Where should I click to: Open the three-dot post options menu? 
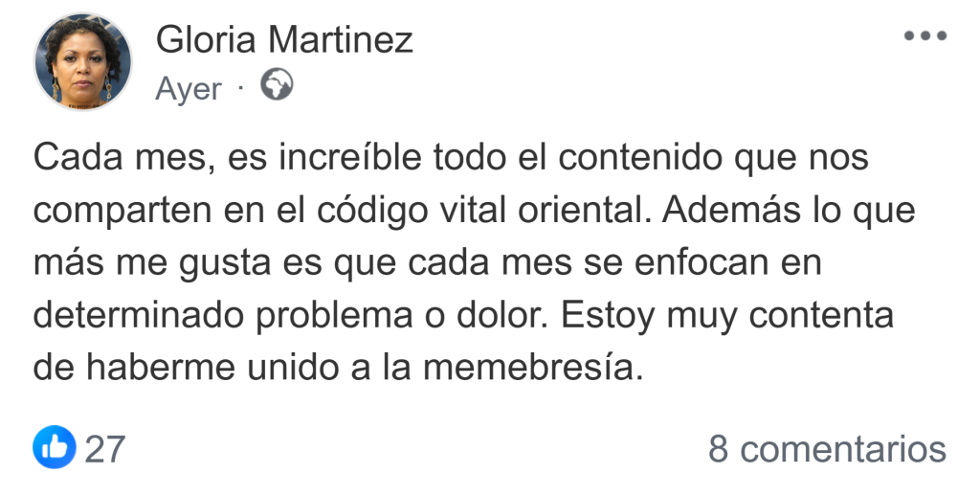pos(924,36)
